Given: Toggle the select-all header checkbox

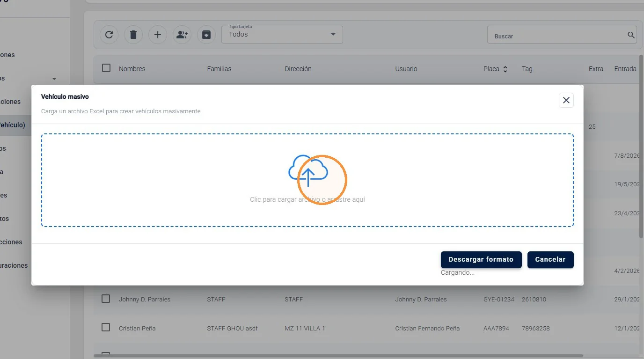Looking at the screenshot, I should [106, 68].
